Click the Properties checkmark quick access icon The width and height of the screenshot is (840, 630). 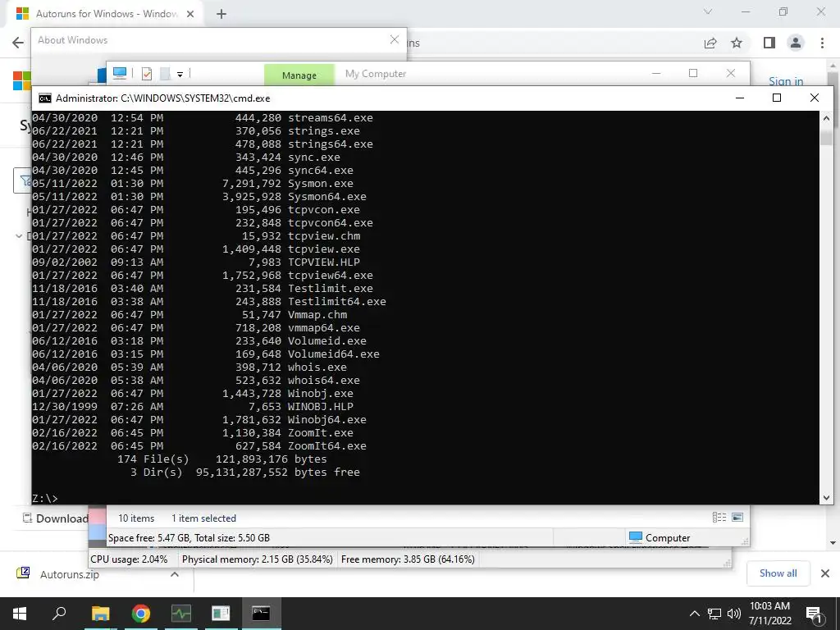pos(147,74)
